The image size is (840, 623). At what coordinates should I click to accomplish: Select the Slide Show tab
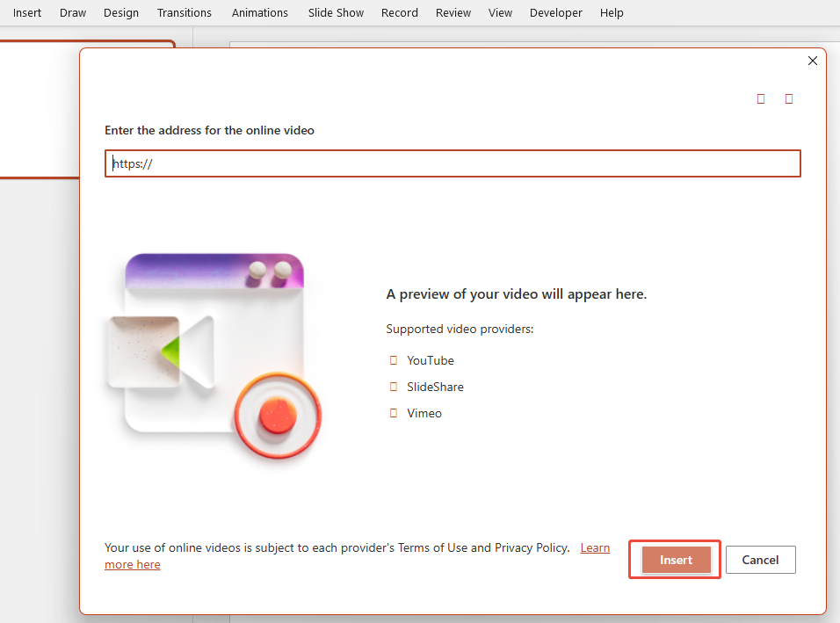[336, 12]
